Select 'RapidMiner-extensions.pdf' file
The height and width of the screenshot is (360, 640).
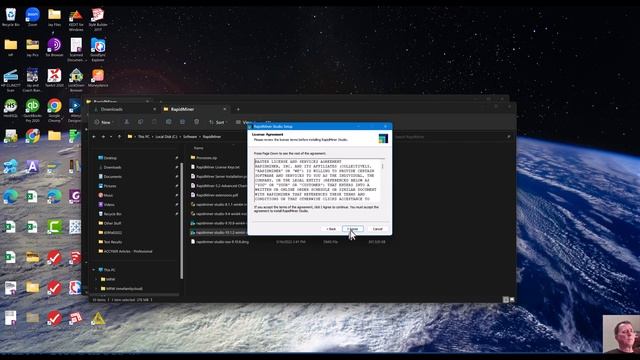pos(217,195)
